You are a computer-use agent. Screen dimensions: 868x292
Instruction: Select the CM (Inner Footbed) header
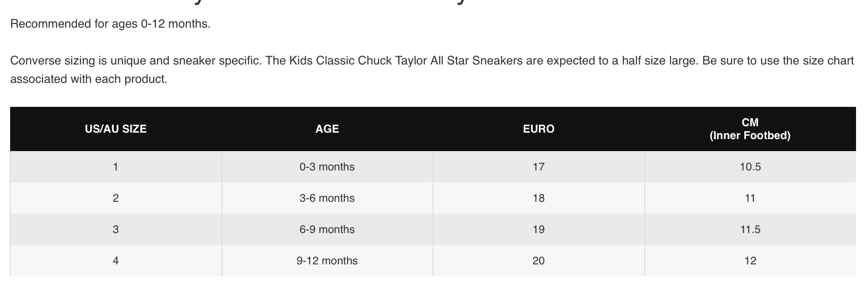pyautogui.click(x=750, y=129)
